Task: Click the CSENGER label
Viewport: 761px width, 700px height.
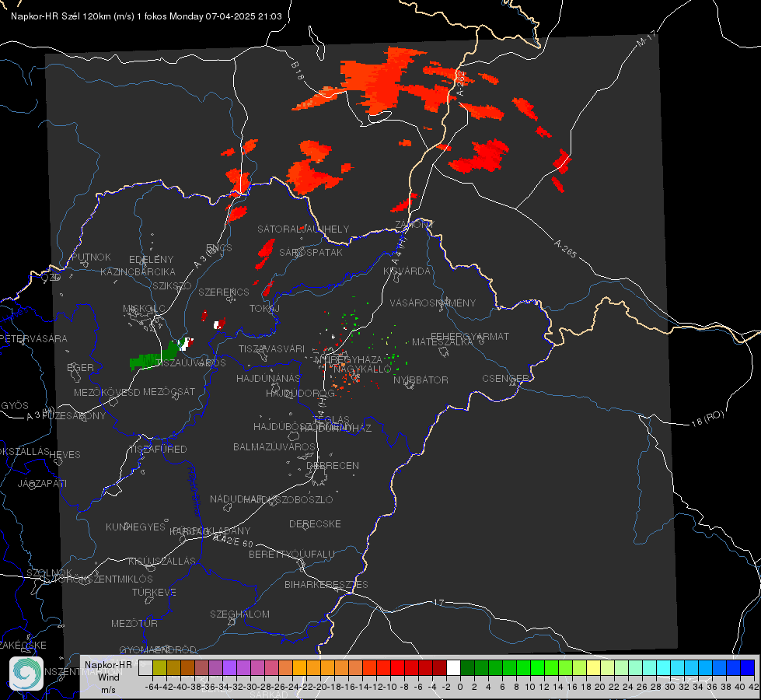Action: [505, 379]
